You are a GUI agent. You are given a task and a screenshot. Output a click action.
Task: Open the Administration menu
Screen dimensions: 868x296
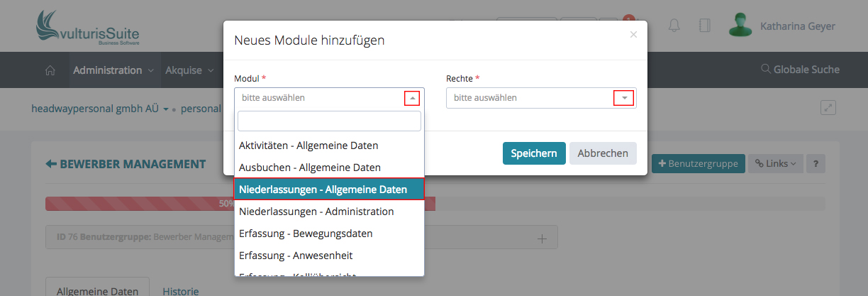coord(113,70)
